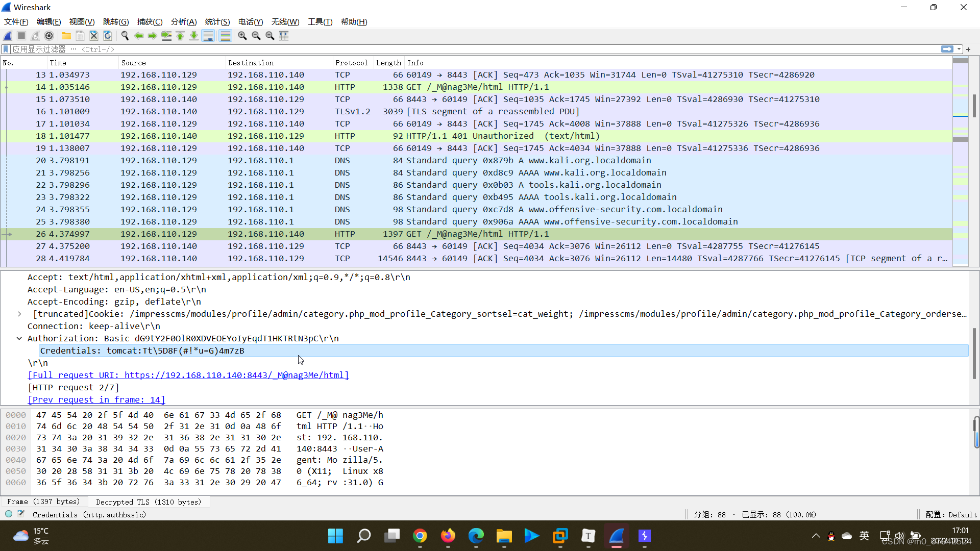Open expert information status icon
This screenshot has height=551, width=980.
click(x=9, y=514)
